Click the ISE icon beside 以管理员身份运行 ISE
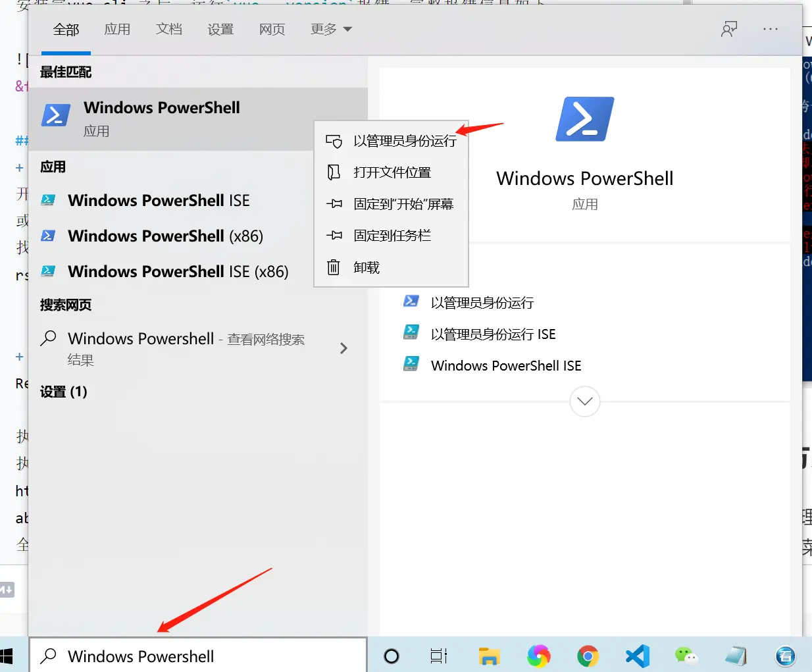The image size is (812, 672). [411, 332]
